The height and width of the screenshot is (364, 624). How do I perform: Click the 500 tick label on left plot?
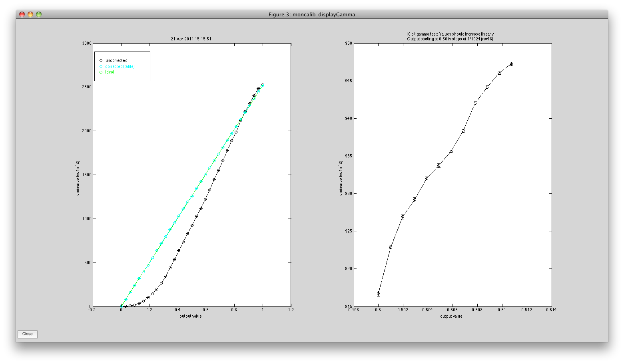[x=88, y=263]
